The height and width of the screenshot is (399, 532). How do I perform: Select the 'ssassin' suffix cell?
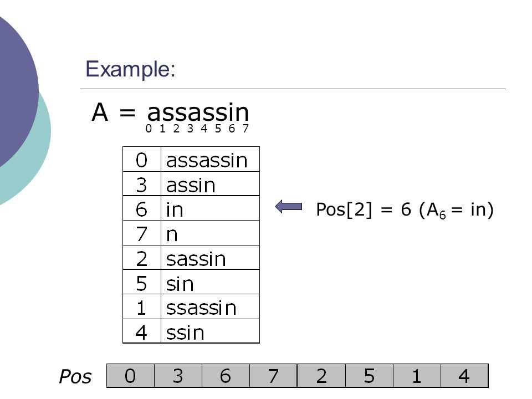[210, 306]
